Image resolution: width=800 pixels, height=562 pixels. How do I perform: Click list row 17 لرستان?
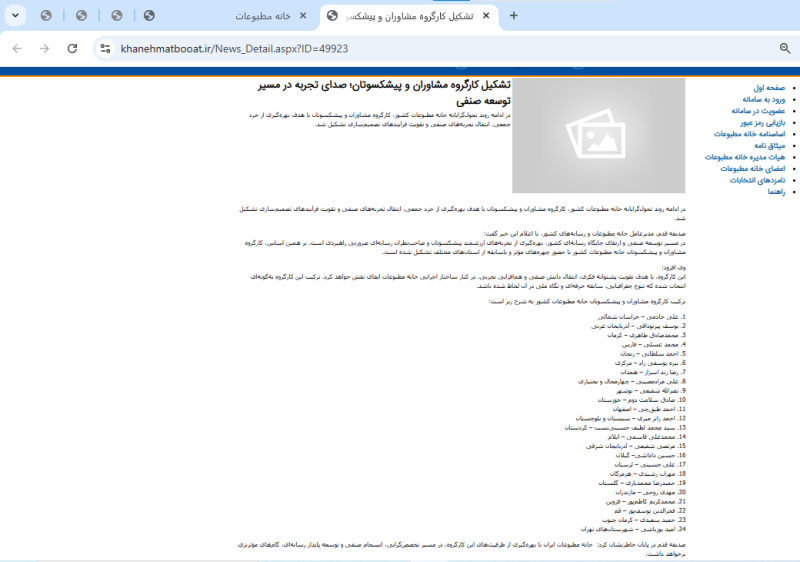point(650,465)
